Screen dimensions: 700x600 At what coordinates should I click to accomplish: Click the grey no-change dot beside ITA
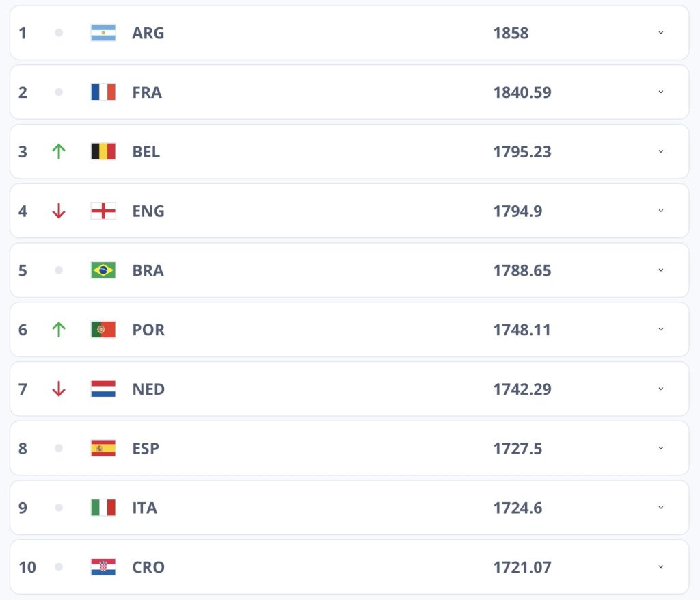pyautogui.click(x=59, y=508)
